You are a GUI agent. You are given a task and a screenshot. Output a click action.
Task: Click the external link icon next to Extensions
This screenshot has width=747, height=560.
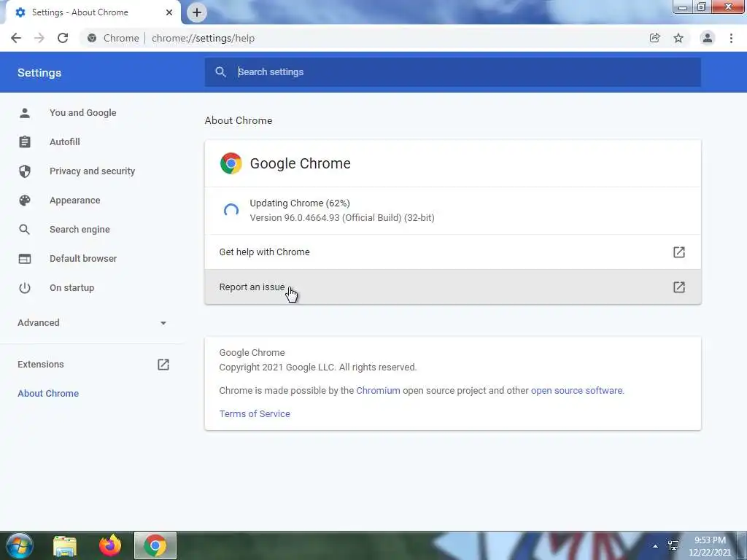click(x=163, y=365)
